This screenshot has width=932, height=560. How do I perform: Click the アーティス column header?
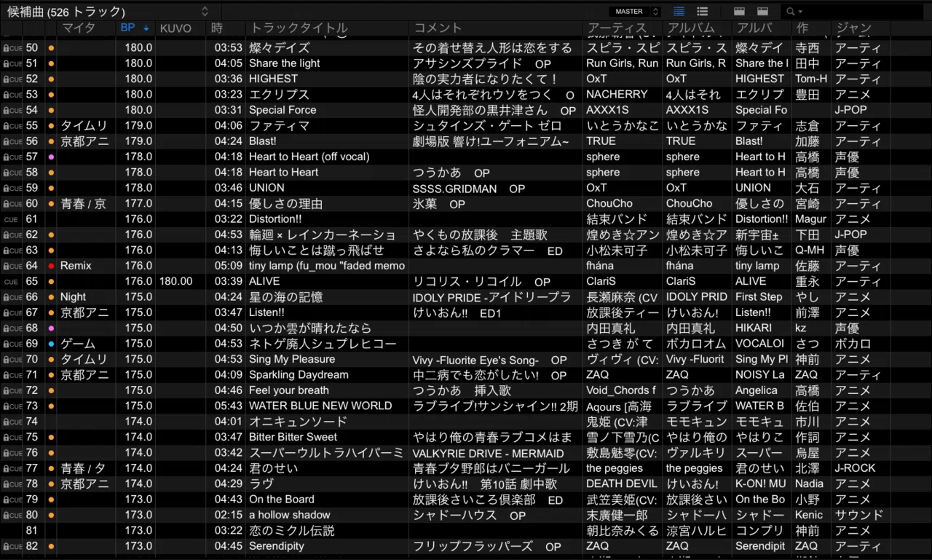pos(623,28)
